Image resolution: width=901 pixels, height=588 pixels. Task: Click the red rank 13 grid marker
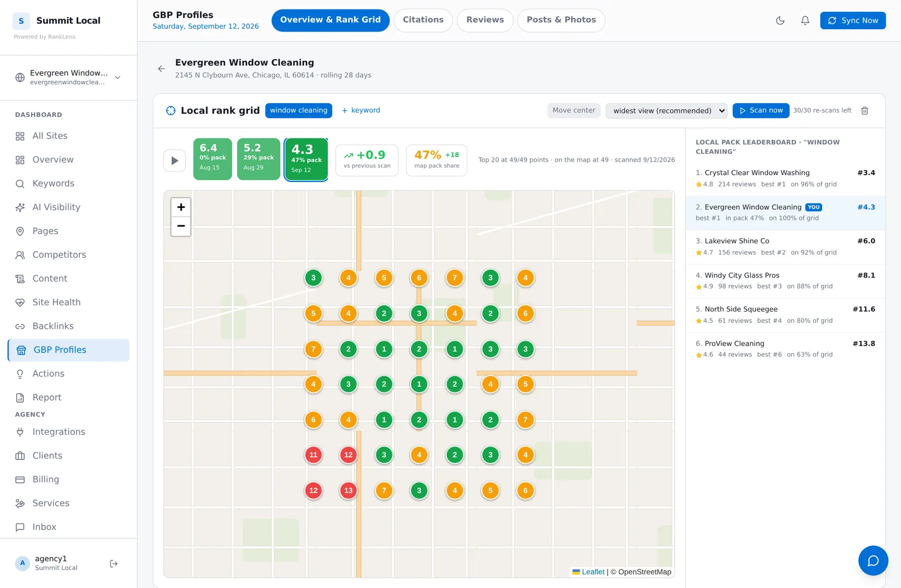pyautogui.click(x=349, y=491)
